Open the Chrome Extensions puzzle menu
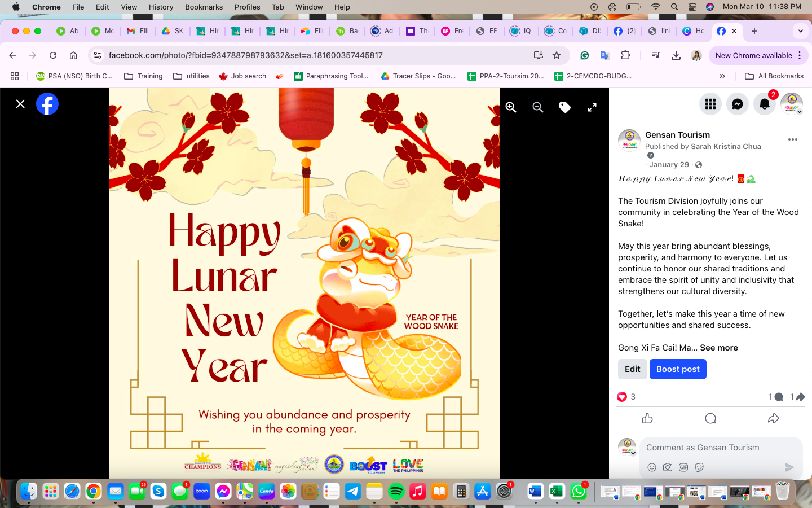Image resolution: width=812 pixels, height=508 pixels. pos(625,55)
